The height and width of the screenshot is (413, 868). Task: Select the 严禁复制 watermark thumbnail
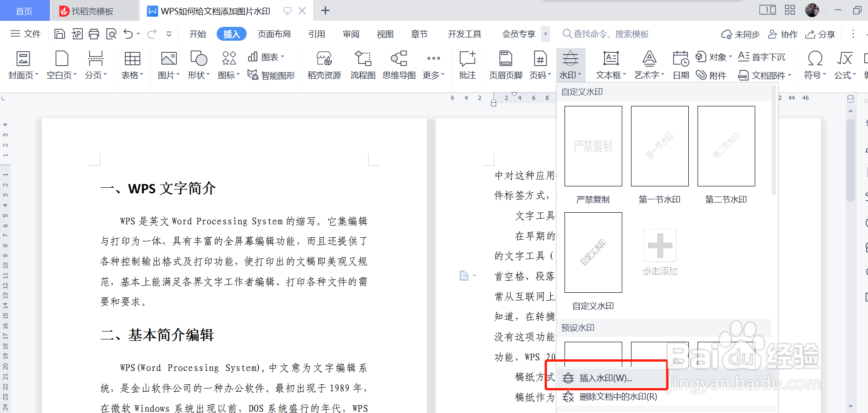pyautogui.click(x=593, y=146)
